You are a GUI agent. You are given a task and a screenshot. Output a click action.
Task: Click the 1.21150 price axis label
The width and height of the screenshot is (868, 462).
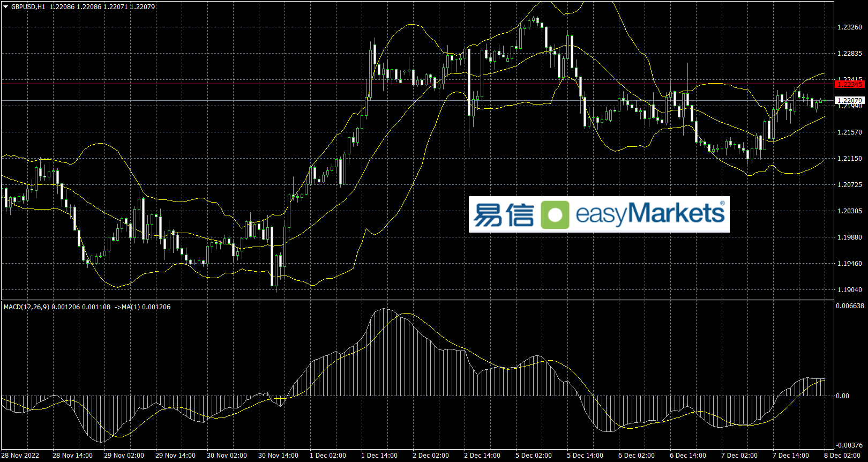coord(850,159)
